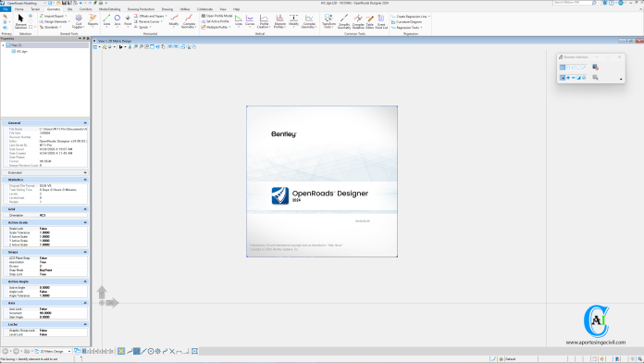Open the Element Profiles tool
Image resolution: width=644 pixels, height=363 pixels.
coord(279,21)
